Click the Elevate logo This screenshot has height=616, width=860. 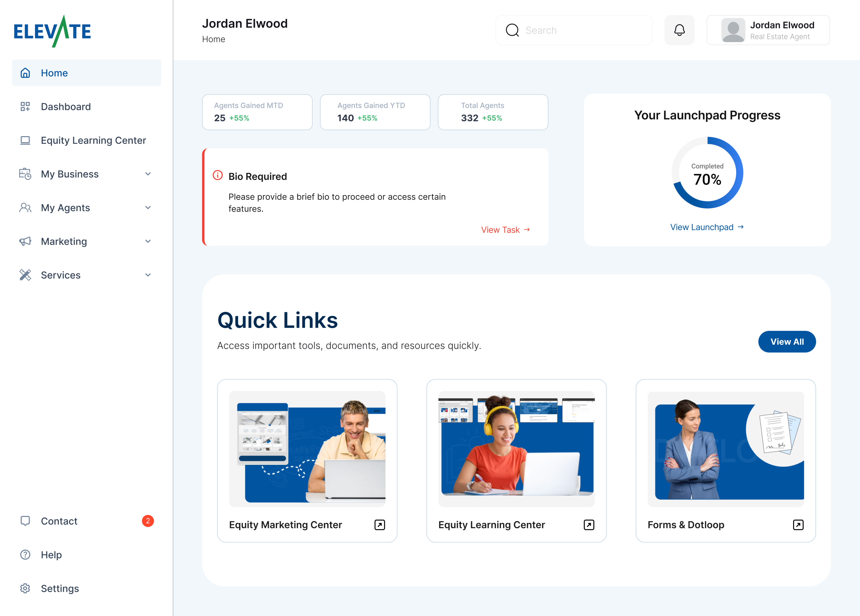point(52,31)
